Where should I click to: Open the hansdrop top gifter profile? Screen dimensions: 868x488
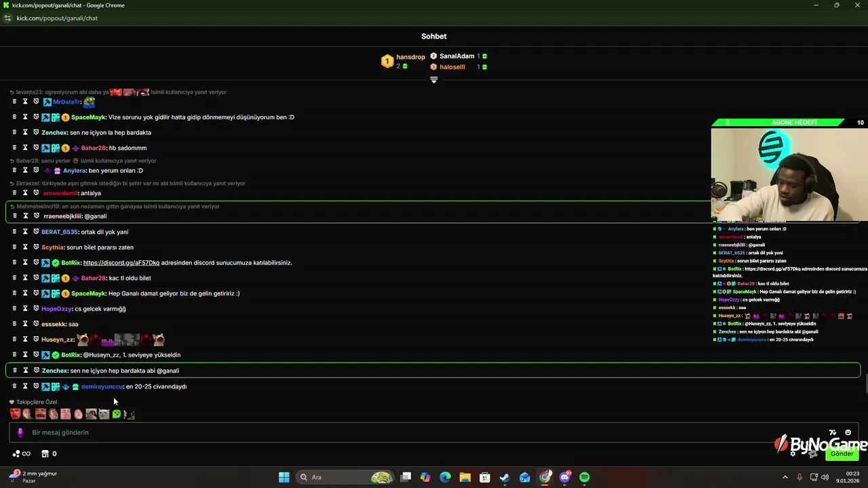pos(410,57)
